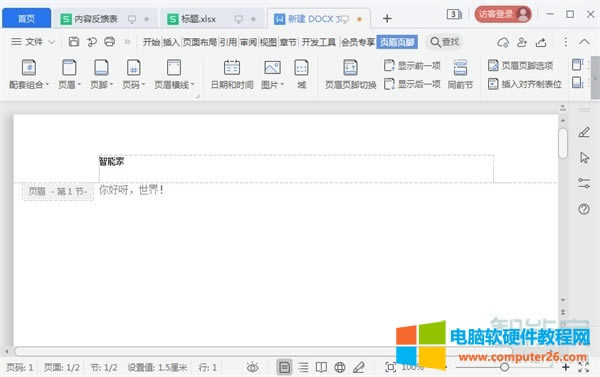The height and width of the screenshot is (377, 600).
Task: Click 显示前一项
Action: click(412, 65)
